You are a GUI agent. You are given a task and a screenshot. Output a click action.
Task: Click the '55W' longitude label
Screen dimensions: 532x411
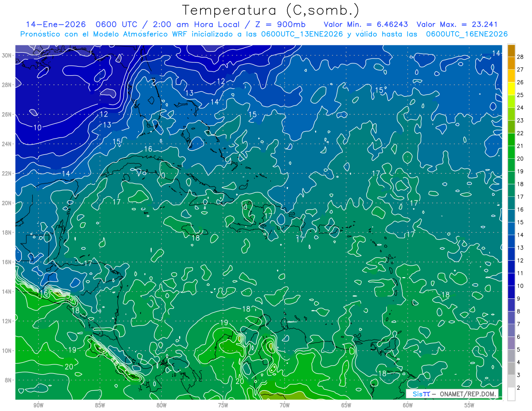tap(469, 405)
